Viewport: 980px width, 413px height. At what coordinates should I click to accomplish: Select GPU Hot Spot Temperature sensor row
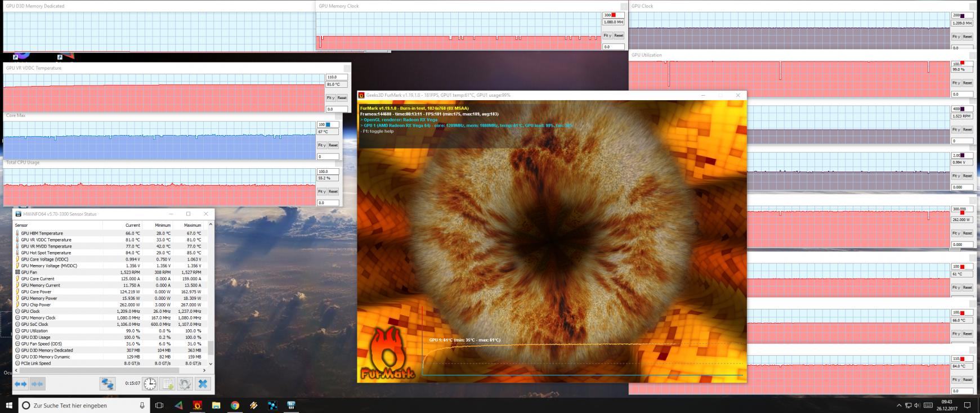(x=111, y=253)
